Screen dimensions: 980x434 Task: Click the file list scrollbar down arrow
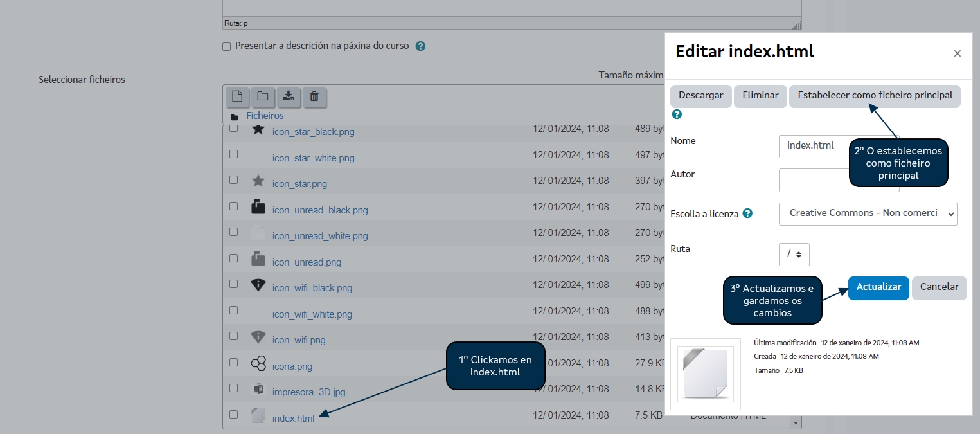[x=797, y=423]
